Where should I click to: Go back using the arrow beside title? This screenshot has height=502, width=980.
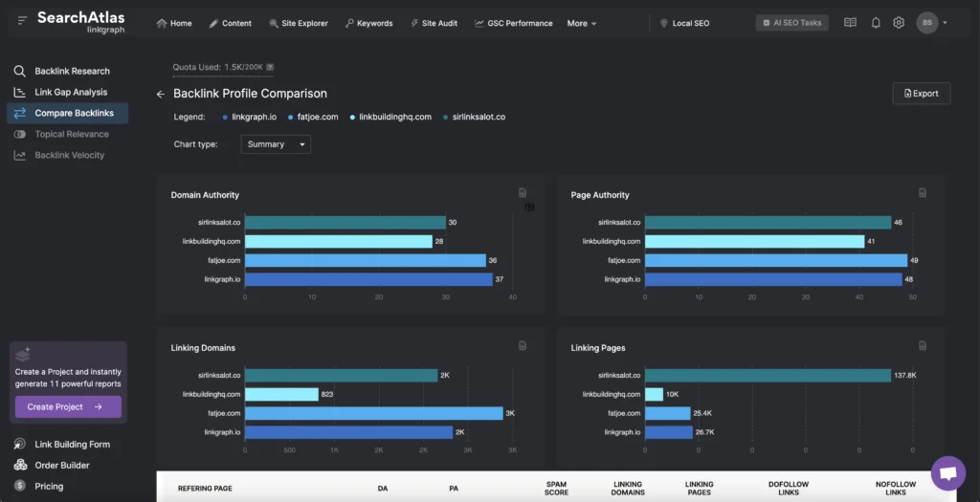(x=161, y=94)
